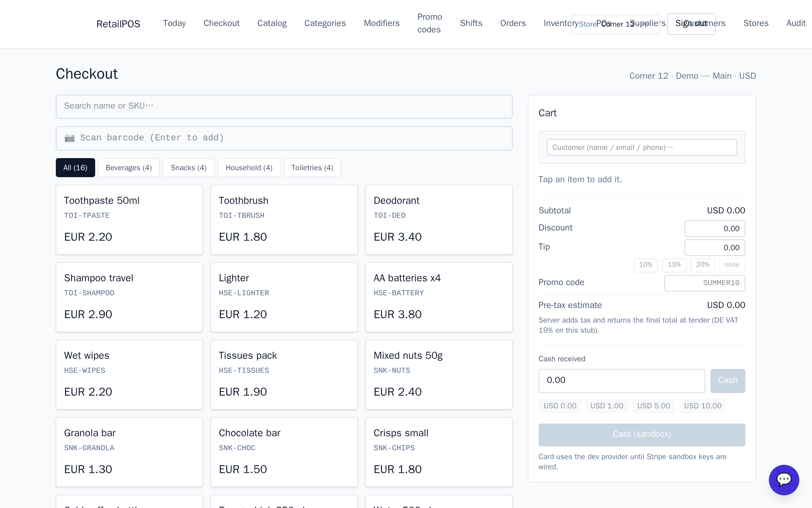Focus the Search name or SKU field
The width and height of the screenshot is (812, 508).
pyautogui.click(x=284, y=106)
